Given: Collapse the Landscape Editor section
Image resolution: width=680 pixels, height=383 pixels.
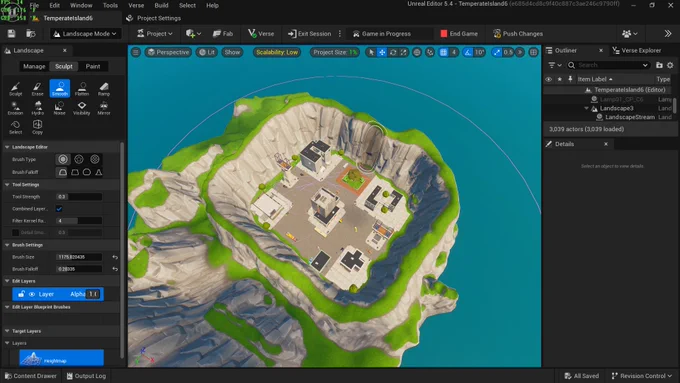Looking at the screenshot, I should click(7, 147).
